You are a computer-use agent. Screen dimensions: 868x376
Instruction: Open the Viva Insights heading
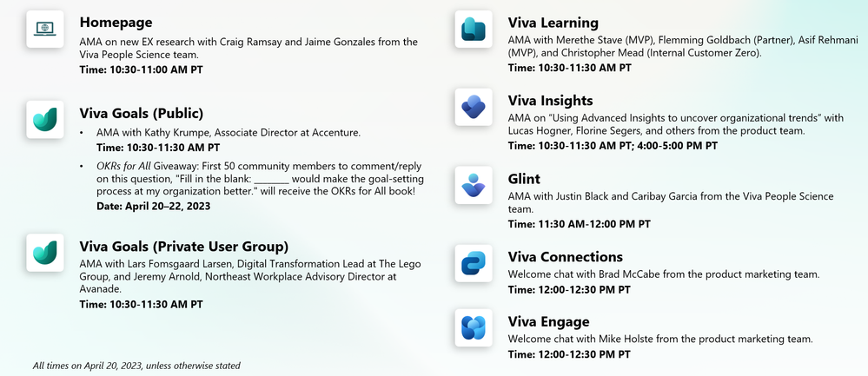550,101
